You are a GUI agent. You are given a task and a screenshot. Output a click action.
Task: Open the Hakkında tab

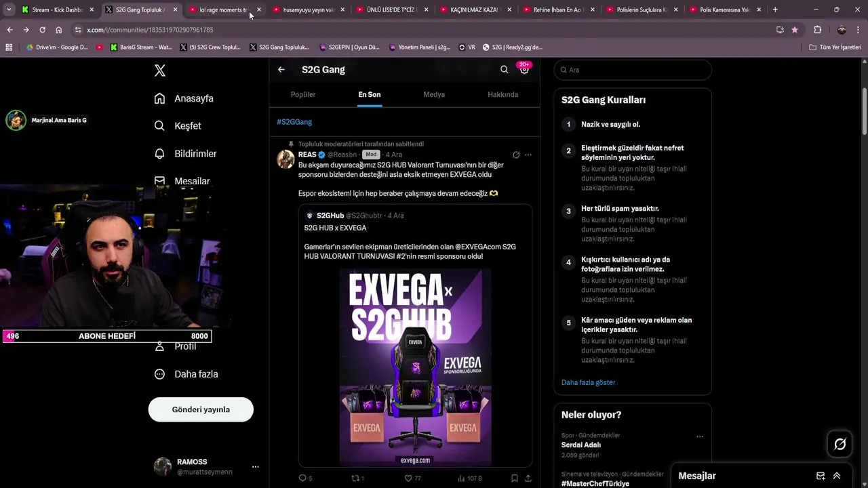pyautogui.click(x=502, y=95)
